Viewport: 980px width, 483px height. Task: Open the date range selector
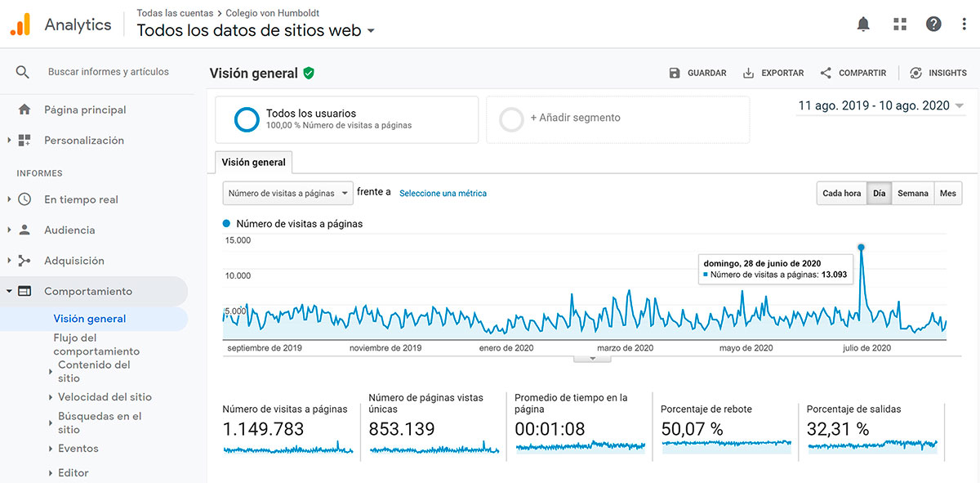coord(880,105)
